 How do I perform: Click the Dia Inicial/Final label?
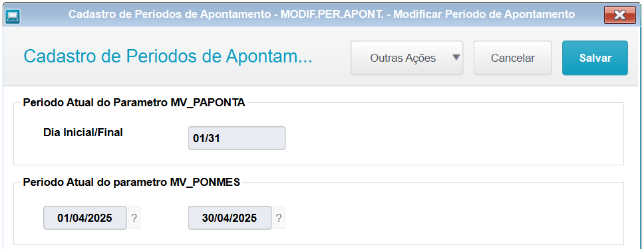point(83,133)
